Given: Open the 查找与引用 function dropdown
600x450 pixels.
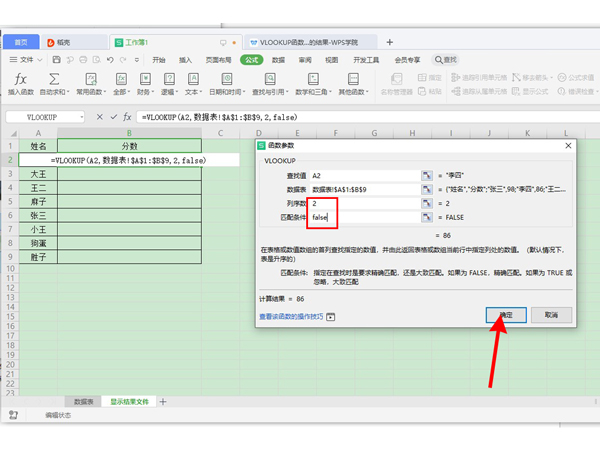Looking at the screenshot, I should click(x=272, y=84).
